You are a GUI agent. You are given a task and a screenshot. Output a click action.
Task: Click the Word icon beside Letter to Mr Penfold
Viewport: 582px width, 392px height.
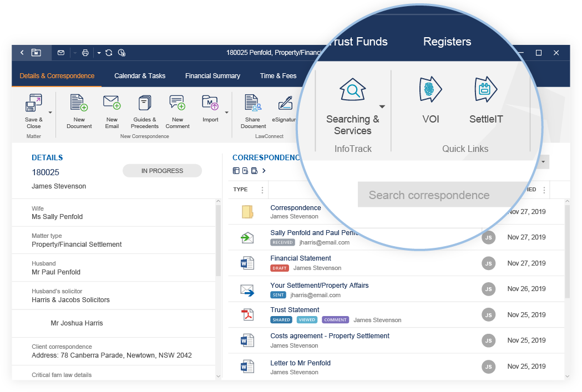[x=247, y=367]
